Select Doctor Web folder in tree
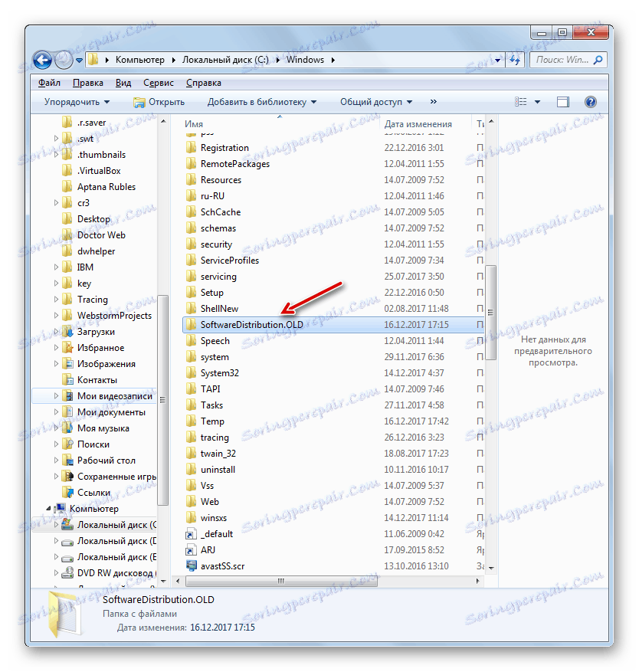 (102, 235)
